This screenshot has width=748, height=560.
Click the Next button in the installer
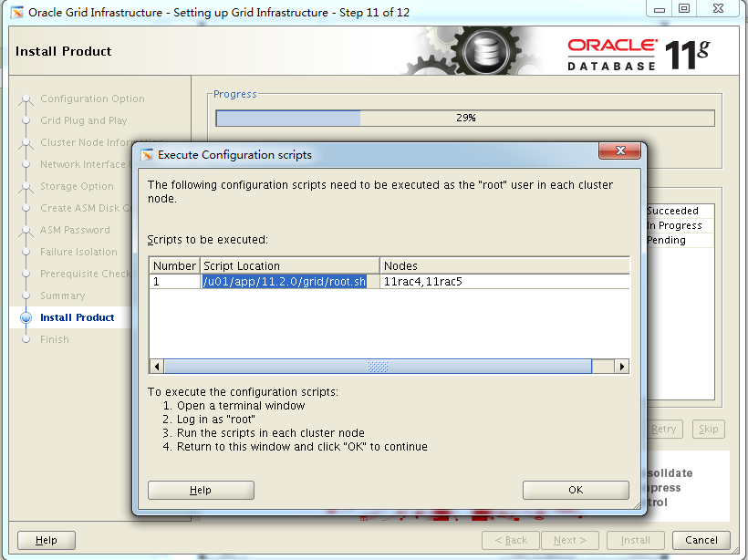[x=570, y=541]
